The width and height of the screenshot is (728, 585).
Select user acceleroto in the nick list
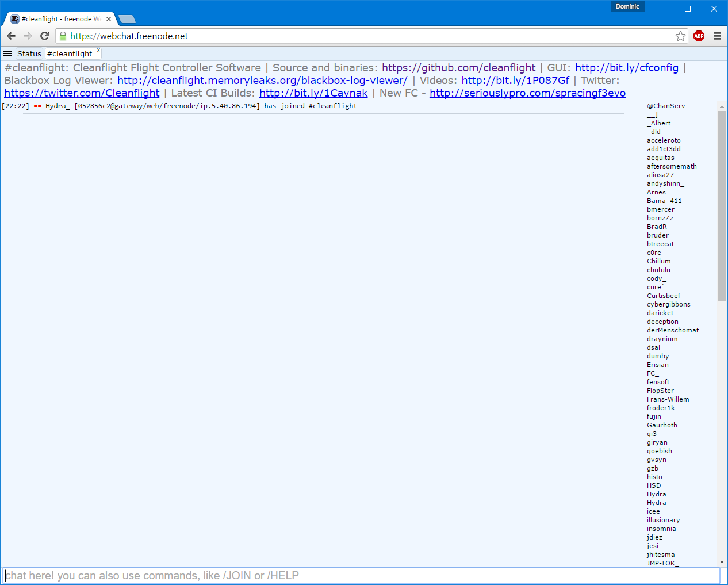point(664,140)
